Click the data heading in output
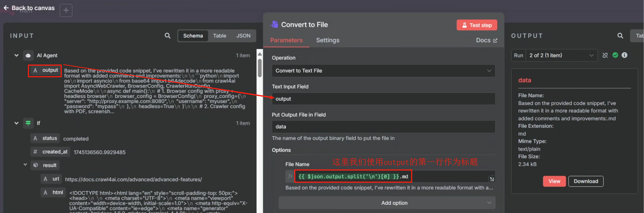 (x=524, y=80)
